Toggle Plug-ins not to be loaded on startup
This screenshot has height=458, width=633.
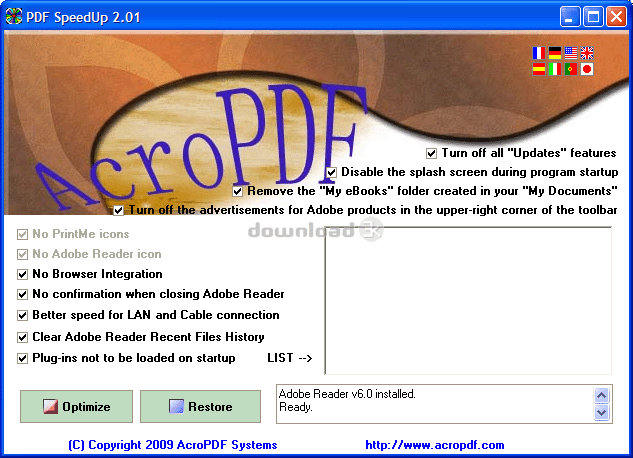[23, 358]
